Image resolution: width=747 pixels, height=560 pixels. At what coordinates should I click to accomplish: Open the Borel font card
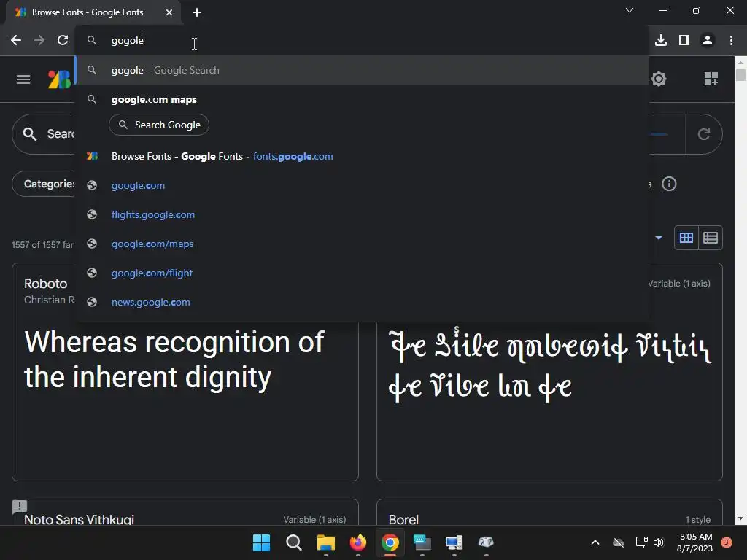549,513
